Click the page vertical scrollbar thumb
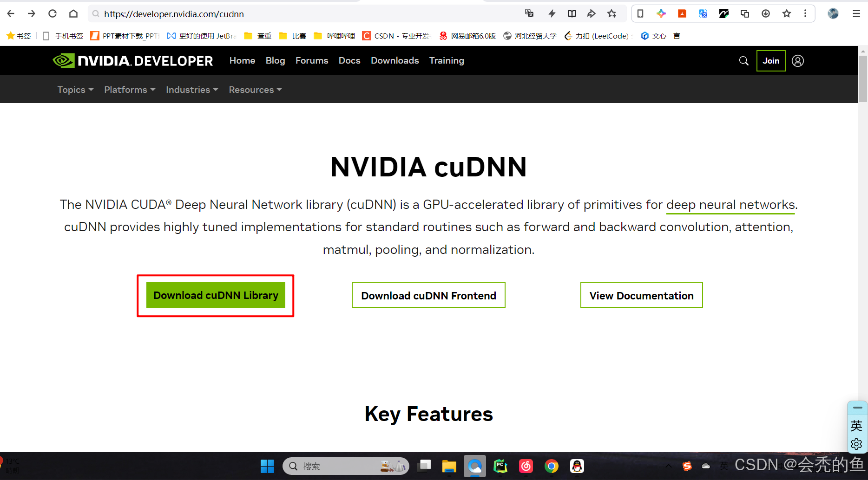The height and width of the screenshot is (480, 868). (x=863, y=78)
